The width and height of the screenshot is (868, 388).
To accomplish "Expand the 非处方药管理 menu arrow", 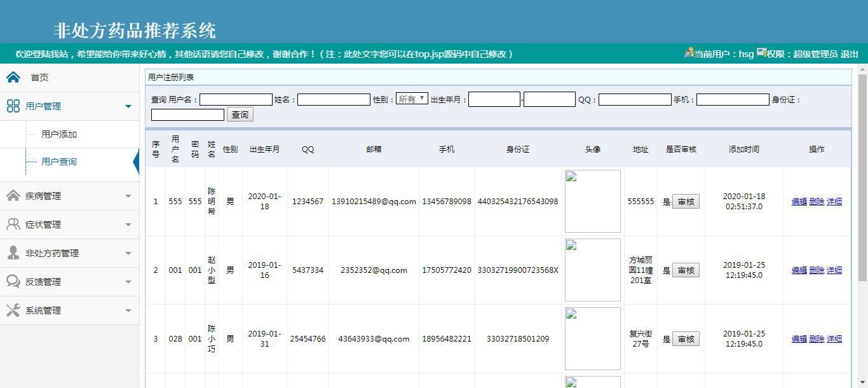I will 128,253.
